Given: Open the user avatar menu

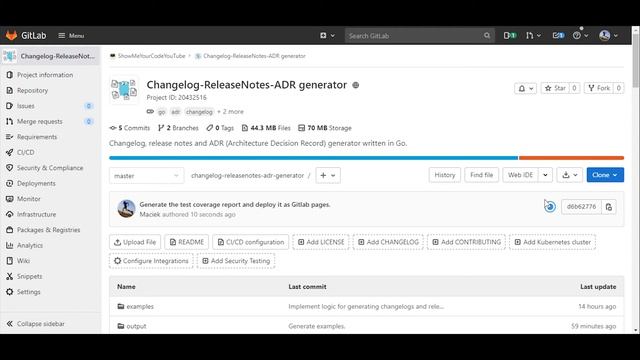Looking at the screenshot, I should [x=608, y=36].
